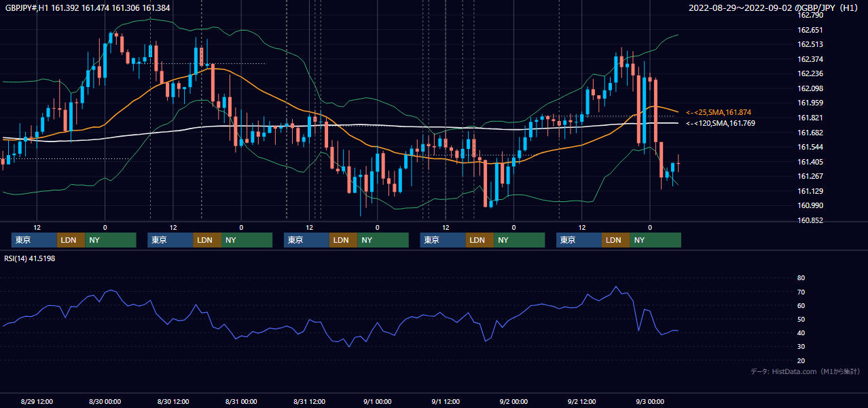Click price axis label 161.682
Viewport: 868px width, 408px height.
point(810,133)
